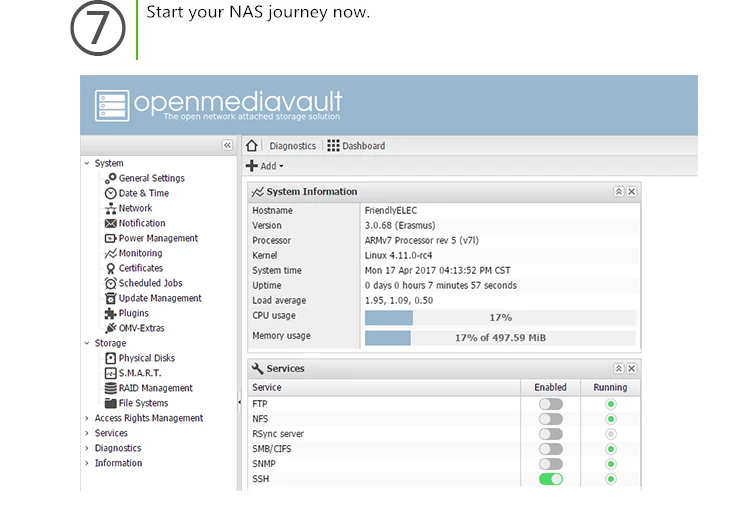Collapse the System Information panel
The width and height of the screenshot is (740, 515).
click(x=619, y=192)
